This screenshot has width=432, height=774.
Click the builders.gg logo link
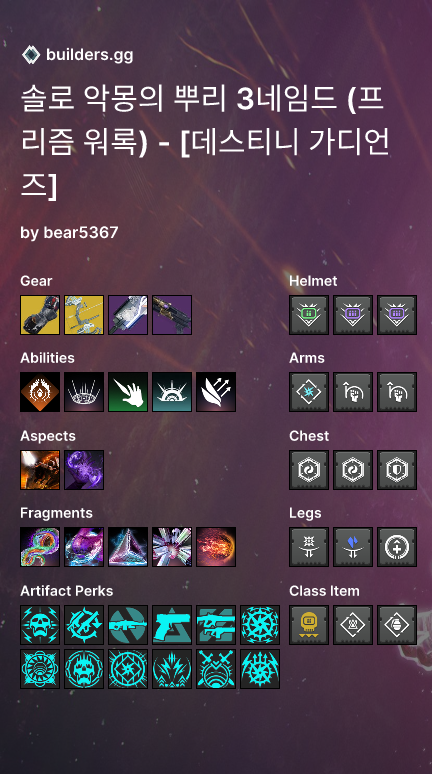77,55
